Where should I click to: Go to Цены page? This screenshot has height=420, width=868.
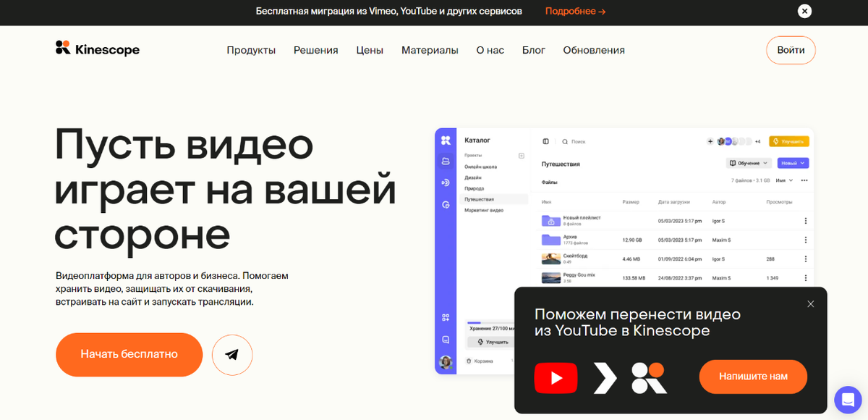pos(370,50)
